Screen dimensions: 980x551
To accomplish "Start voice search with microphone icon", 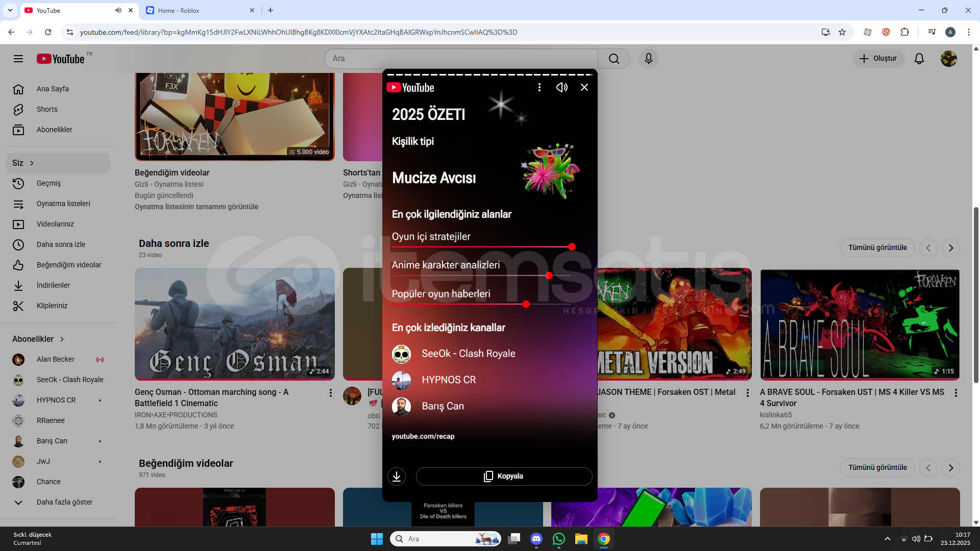I will tap(648, 59).
